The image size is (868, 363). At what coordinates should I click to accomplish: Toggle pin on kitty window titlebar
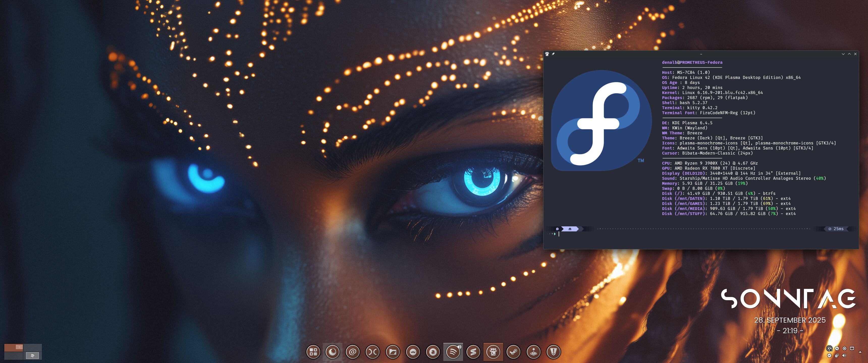point(553,54)
